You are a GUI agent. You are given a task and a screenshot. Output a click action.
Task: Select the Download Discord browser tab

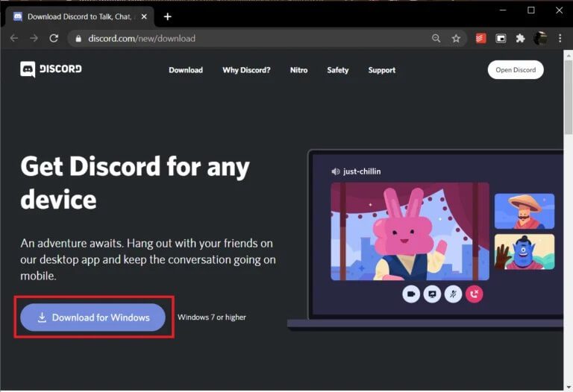(x=79, y=16)
